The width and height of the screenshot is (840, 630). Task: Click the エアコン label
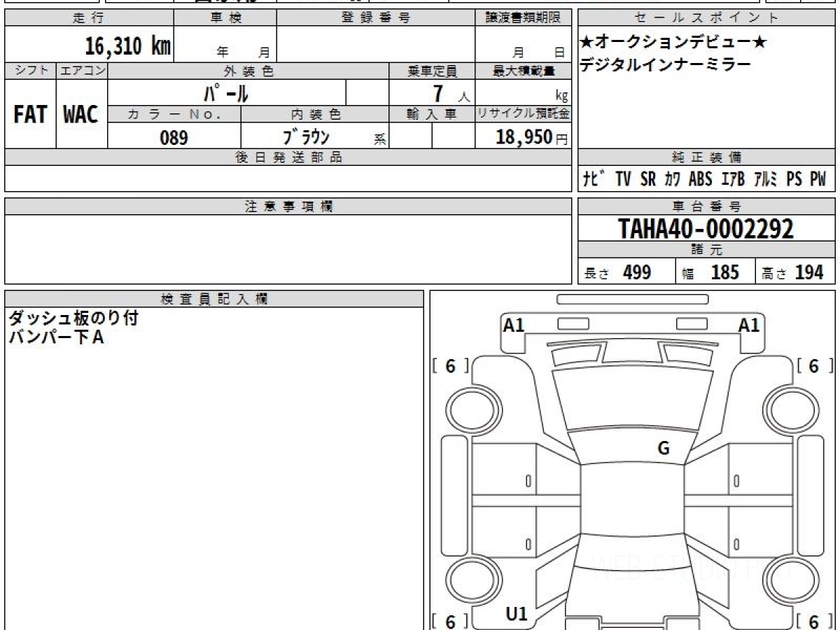82,71
